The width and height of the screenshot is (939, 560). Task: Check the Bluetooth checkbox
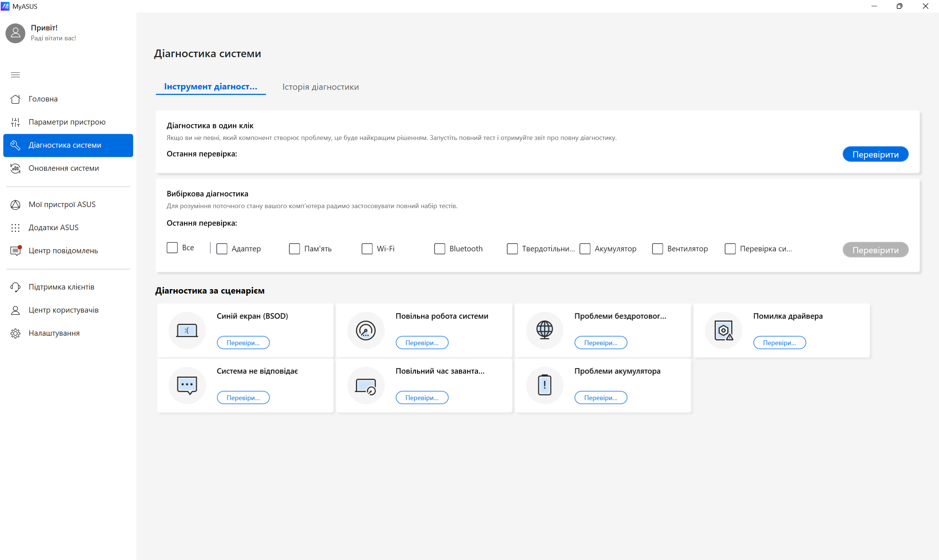tap(439, 249)
